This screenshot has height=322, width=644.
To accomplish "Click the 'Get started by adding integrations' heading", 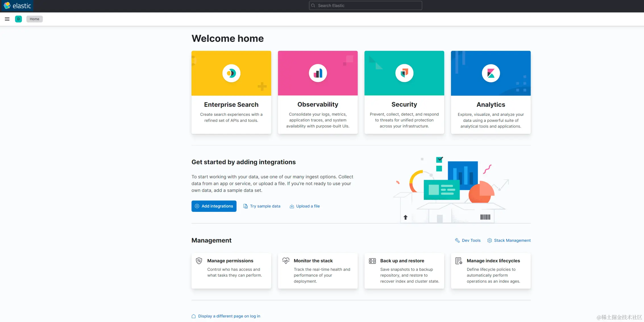I will coord(244,162).
